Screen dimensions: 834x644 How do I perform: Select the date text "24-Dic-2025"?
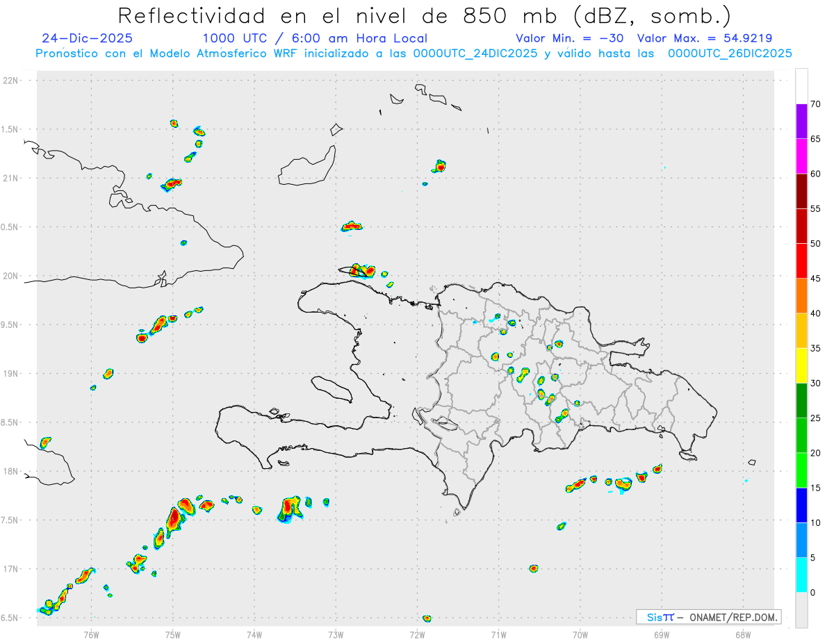(x=88, y=38)
